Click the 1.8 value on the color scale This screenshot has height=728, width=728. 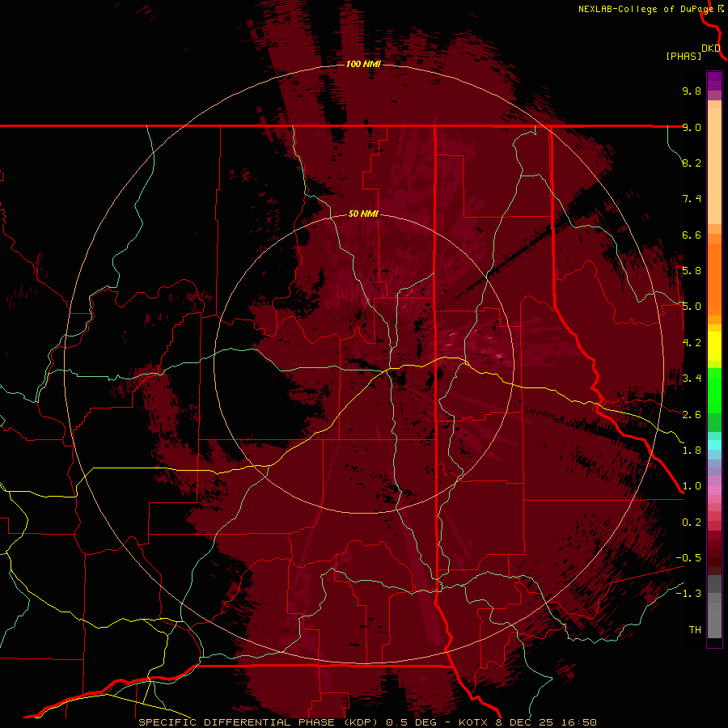click(692, 451)
